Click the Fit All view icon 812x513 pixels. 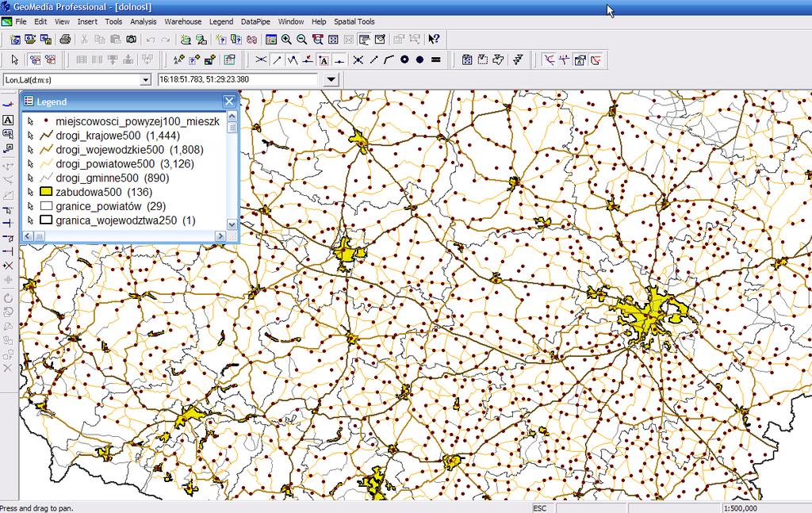333,40
